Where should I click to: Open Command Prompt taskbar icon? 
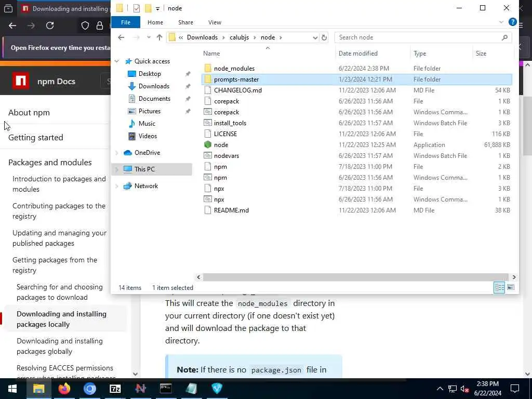166,389
